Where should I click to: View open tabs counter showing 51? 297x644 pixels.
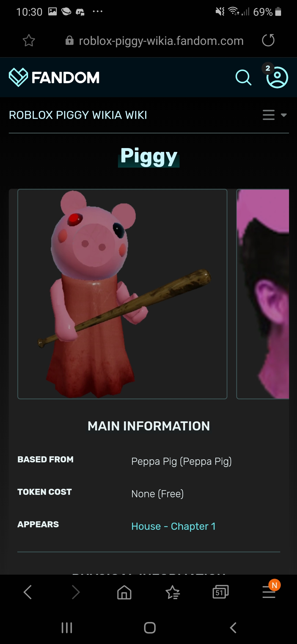tap(221, 592)
